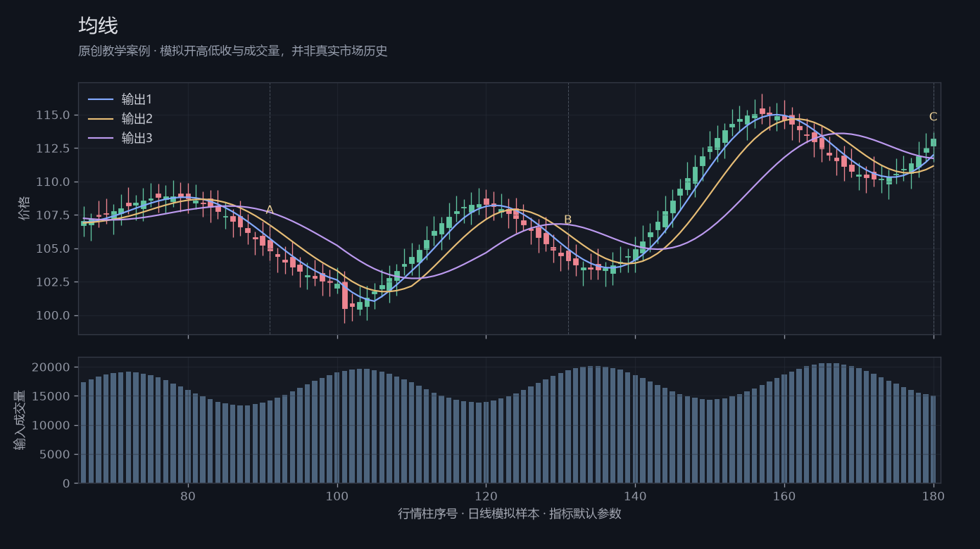
Task: Click the 输出2 legend entry
Action: (120, 118)
